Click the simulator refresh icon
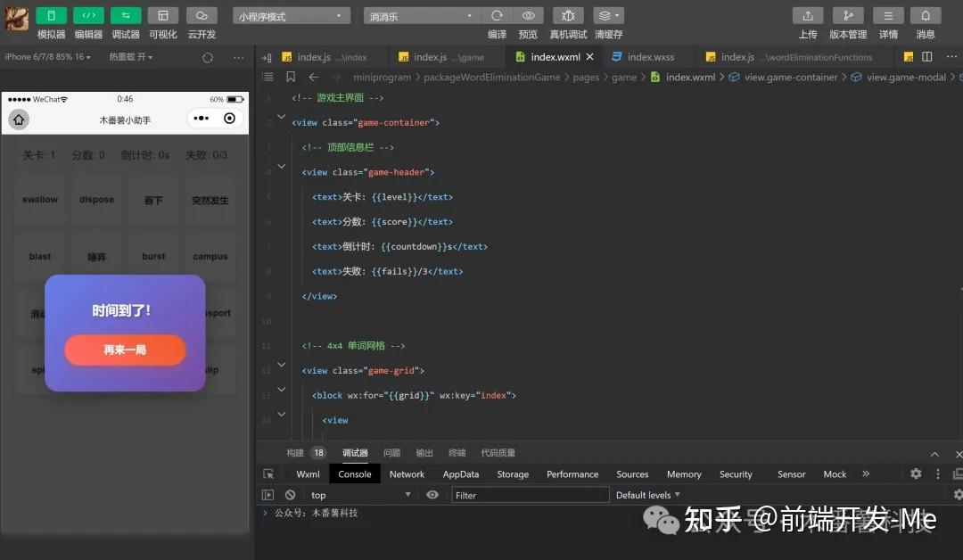Viewport: 963px width, 560px height. pos(208,57)
